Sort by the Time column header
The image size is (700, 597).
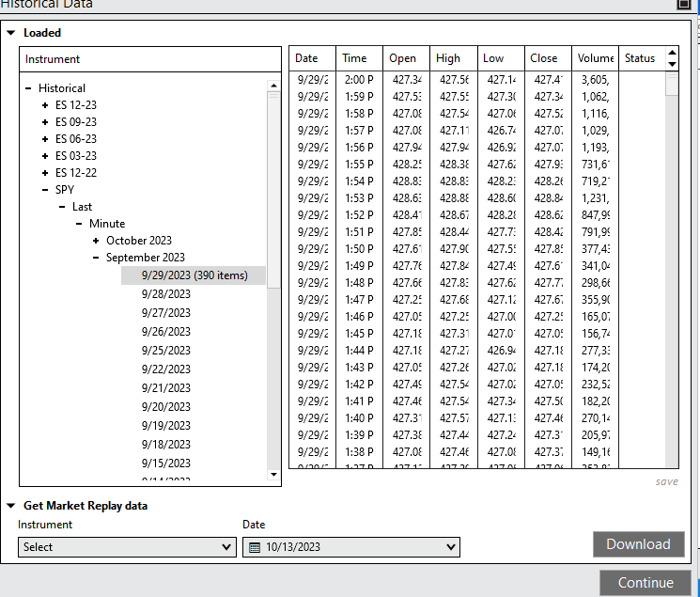359,58
